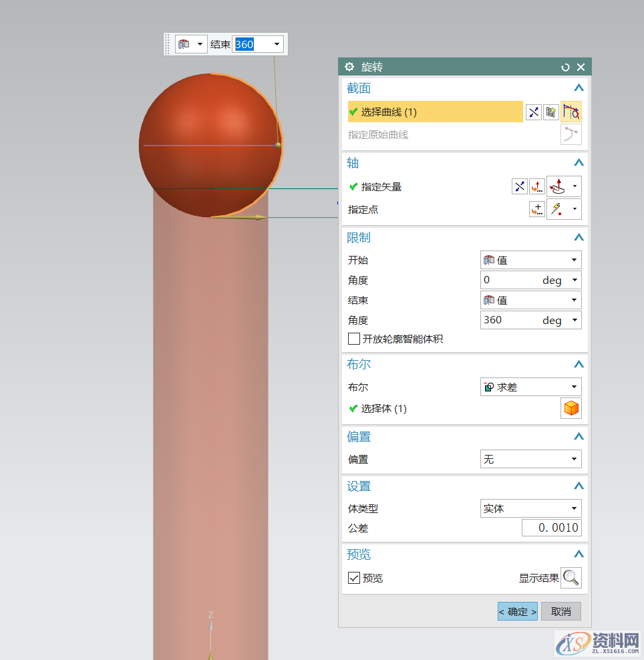The width and height of the screenshot is (644, 660).
Task: Click the 公差 value input field
Action: 551,528
